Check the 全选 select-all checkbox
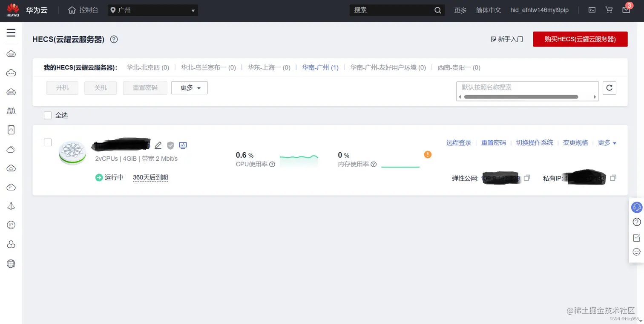 48,115
